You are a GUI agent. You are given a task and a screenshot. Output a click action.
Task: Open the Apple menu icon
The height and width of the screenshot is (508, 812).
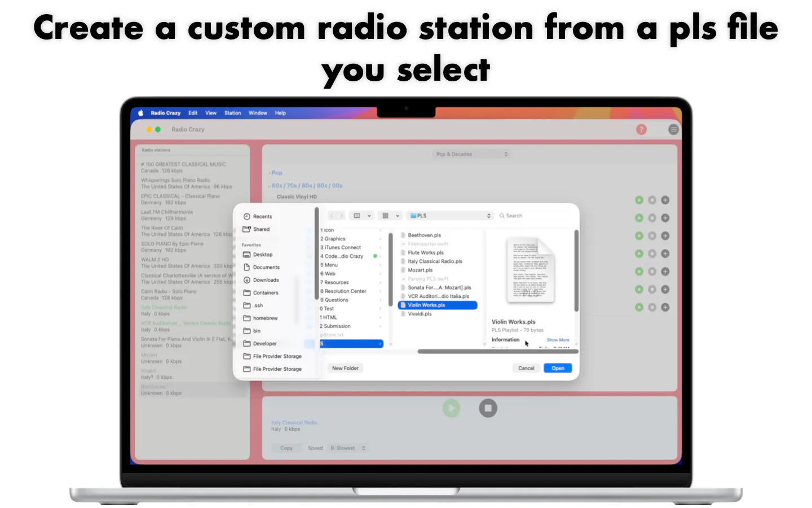tap(140, 113)
